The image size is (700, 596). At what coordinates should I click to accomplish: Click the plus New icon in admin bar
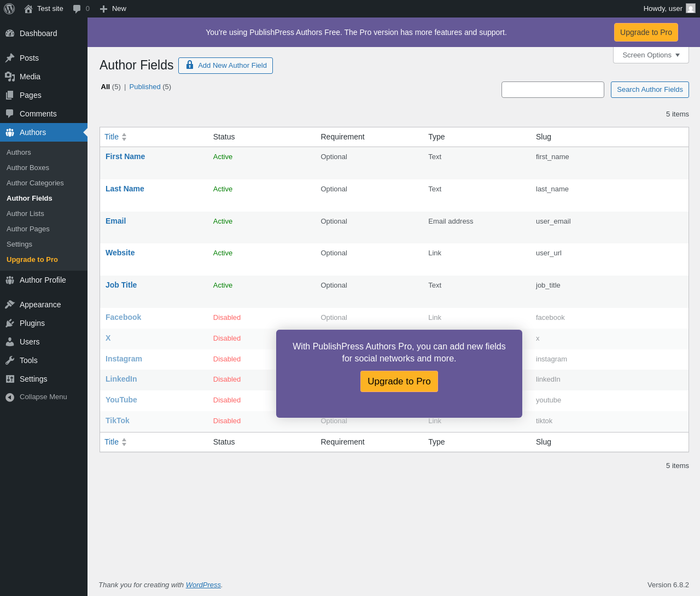pyautogui.click(x=103, y=9)
